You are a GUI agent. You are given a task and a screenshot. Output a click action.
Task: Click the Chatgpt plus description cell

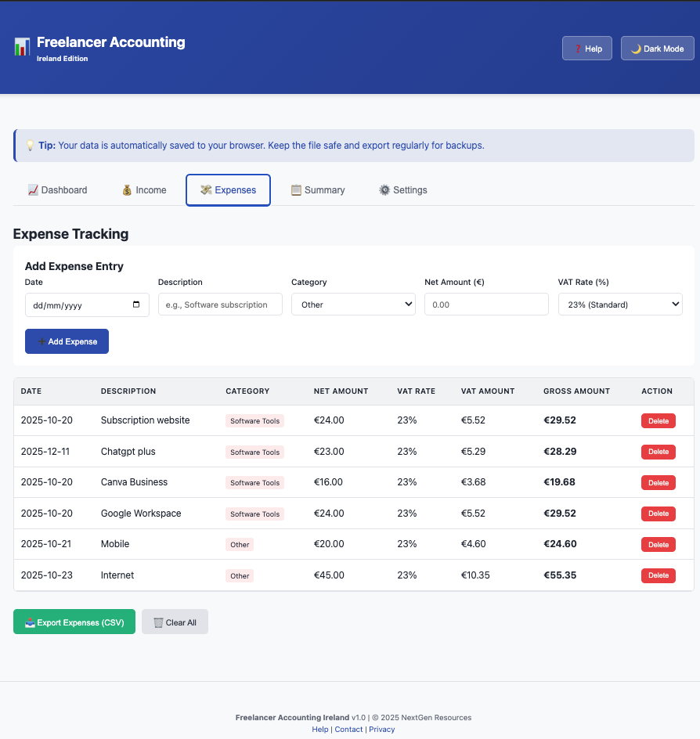pos(128,451)
